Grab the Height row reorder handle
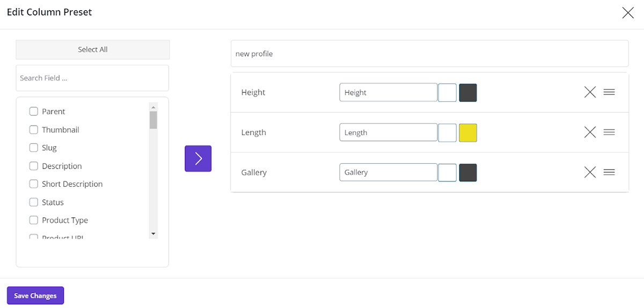The height and width of the screenshot is (308, 644). (609, 92)
